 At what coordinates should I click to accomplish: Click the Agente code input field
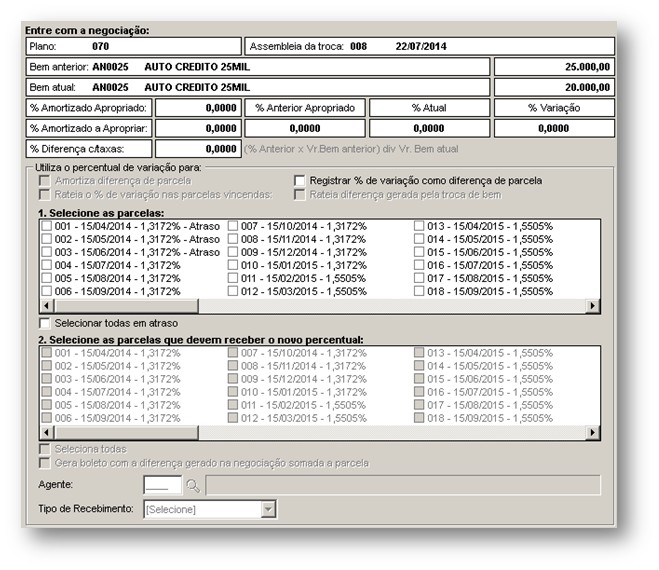pyautogui.click(x=163, y=485)
